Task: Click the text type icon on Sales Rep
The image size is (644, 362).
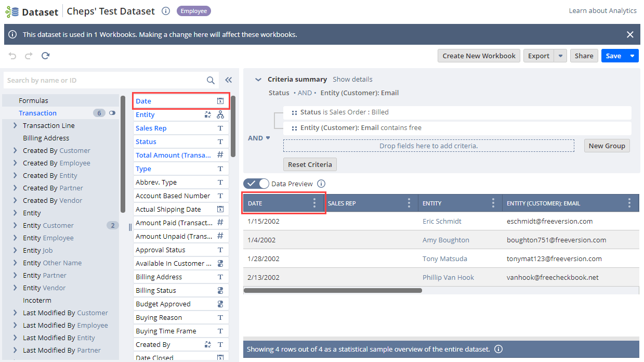Action: 220,128
